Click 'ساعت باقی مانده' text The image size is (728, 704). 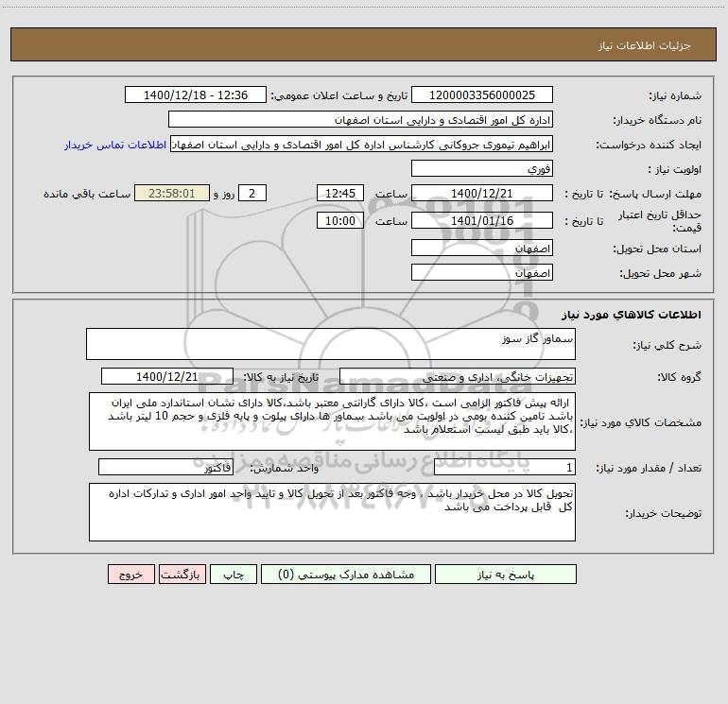pos(87,194)
